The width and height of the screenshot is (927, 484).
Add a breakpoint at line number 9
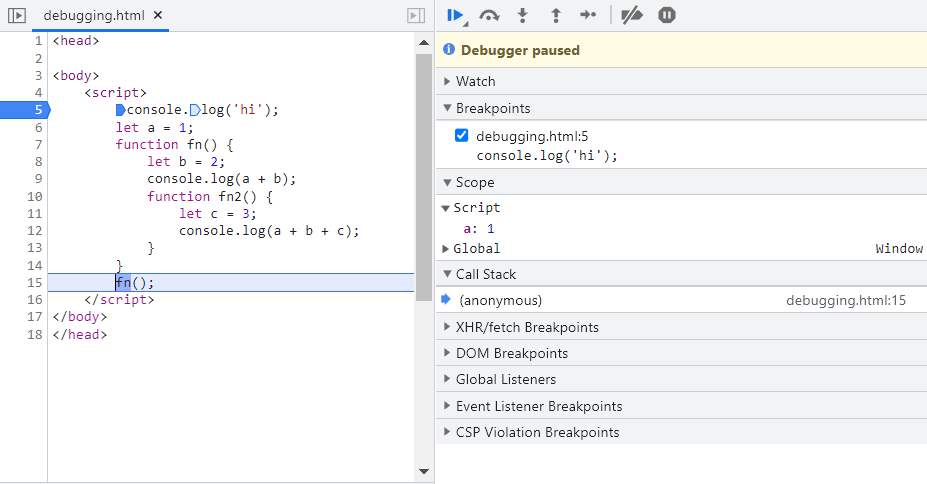point(38,179)
